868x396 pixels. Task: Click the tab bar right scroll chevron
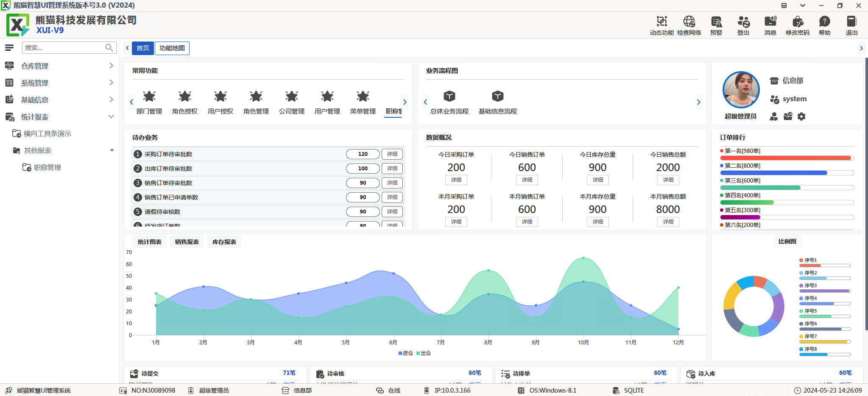point(861,48)
